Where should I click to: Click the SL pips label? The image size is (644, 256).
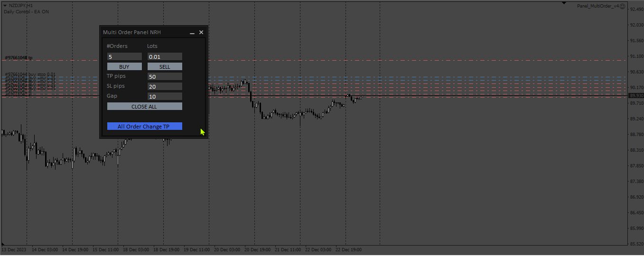coord(116,86)
